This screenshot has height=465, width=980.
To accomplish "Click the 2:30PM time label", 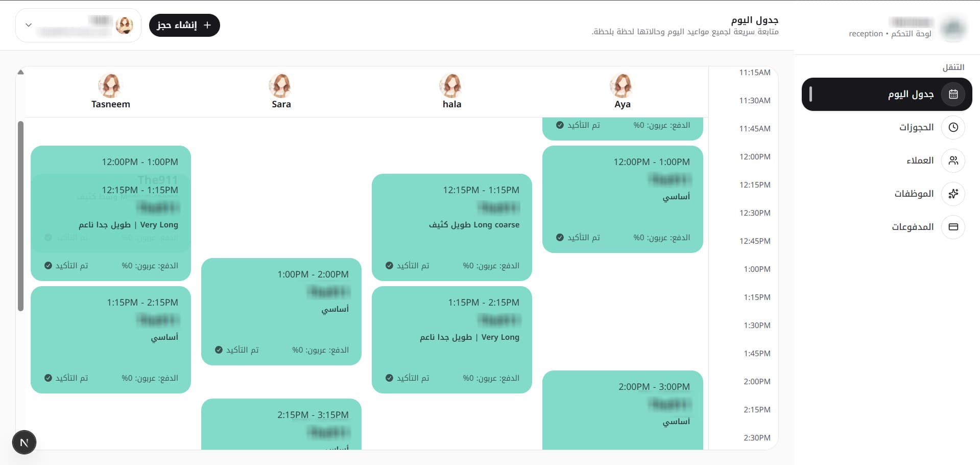I will [757, 438].
